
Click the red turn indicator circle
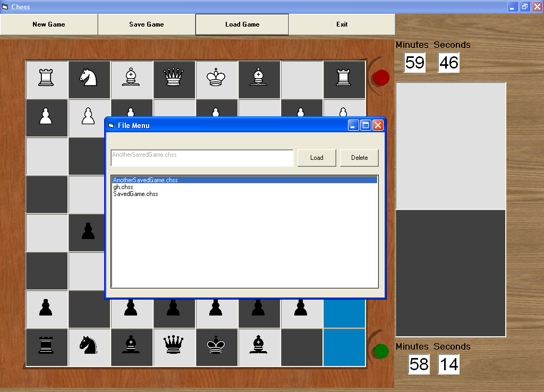(381, 78)
